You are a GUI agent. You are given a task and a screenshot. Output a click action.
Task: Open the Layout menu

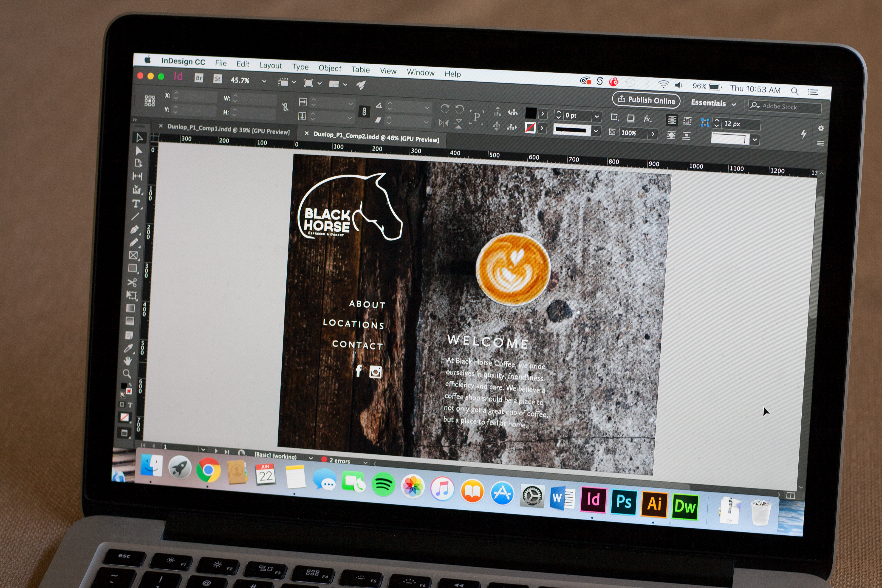coord(270,65)
